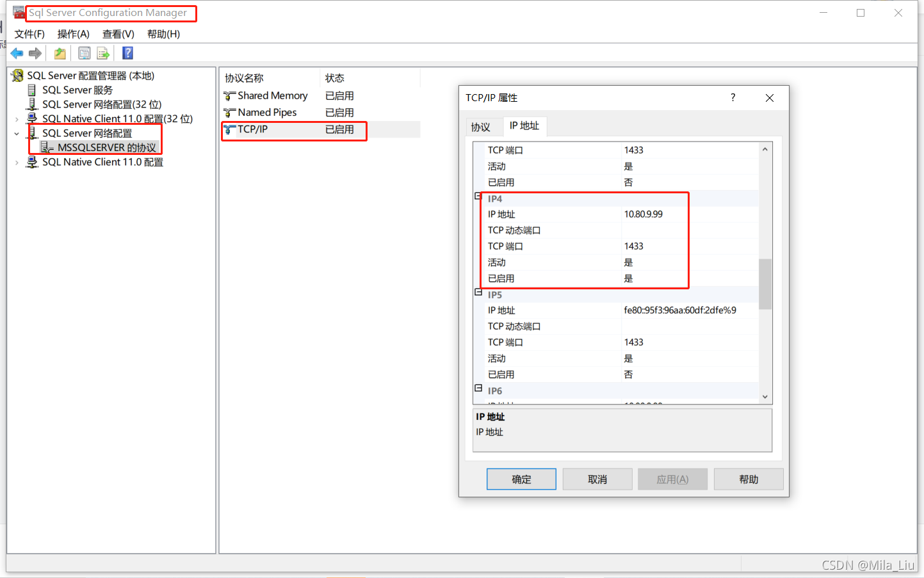Click scroll-up arrow in property list
Screen dimensions: 924x578
coord(765,149)
